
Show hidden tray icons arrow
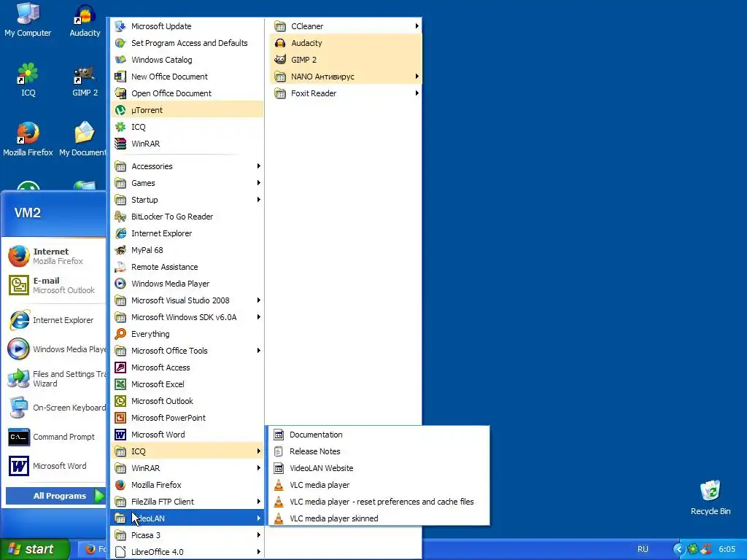coord(678,549)
